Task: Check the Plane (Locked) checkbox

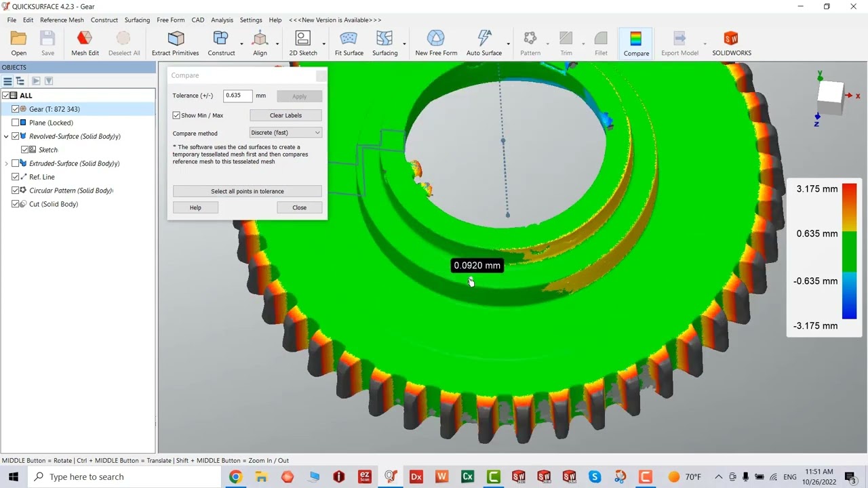Action: 16,123
